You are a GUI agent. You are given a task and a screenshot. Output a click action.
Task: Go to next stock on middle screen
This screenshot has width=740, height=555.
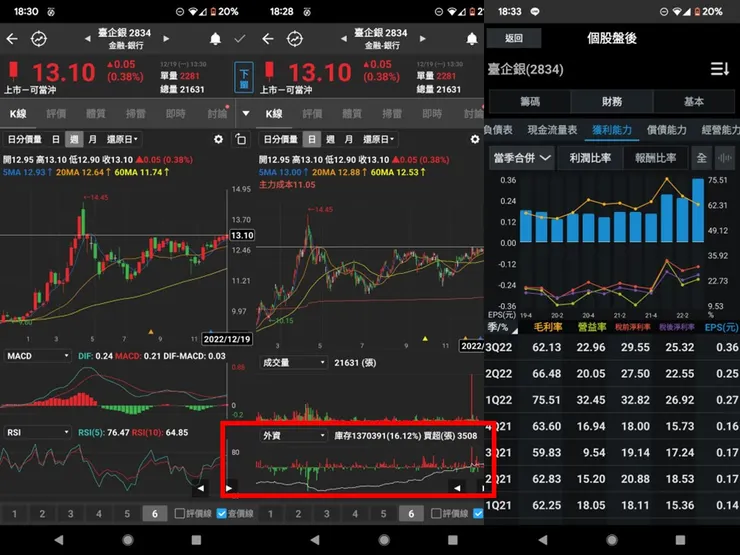pyautogui.click(x=422, y=39)
